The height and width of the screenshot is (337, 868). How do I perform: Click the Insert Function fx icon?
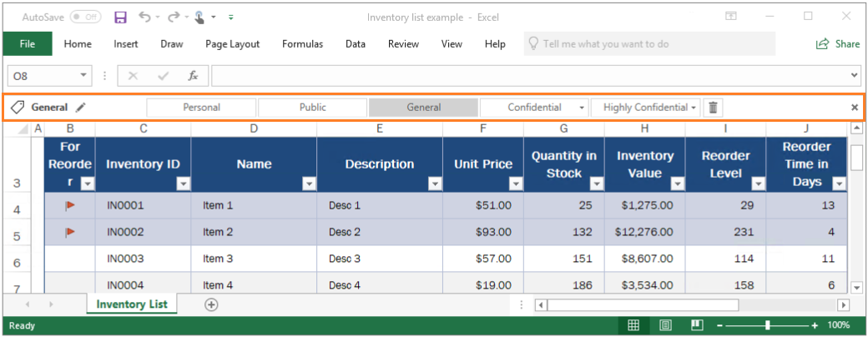[193, 76]
